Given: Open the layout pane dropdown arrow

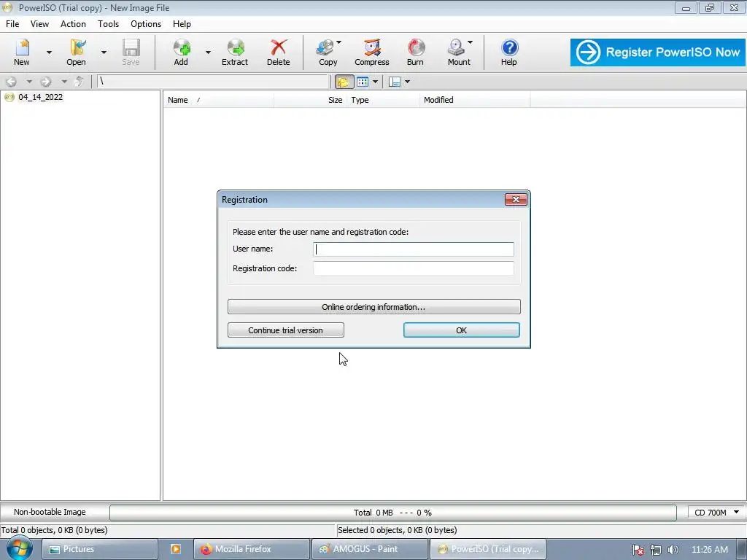Looking at the screenshot, I should coord(407,82).
